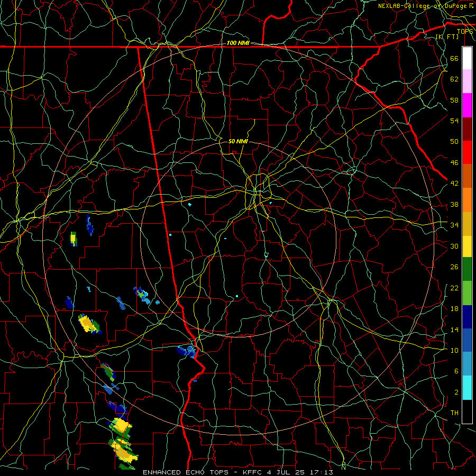Click the 54 value on the legend scale
This screenshot has height=476, width=476.
pos(454,121)
